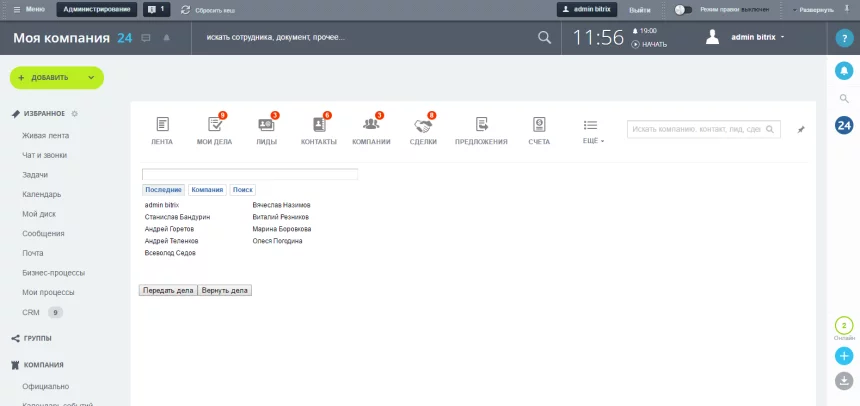Open Мои дела tasks icon

214,125
